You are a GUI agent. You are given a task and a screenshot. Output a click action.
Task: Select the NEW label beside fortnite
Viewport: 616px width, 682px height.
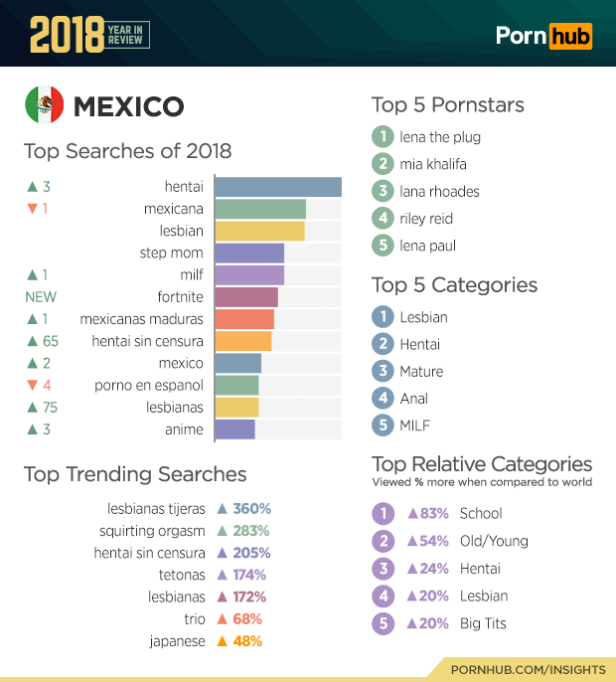point(40,297)
